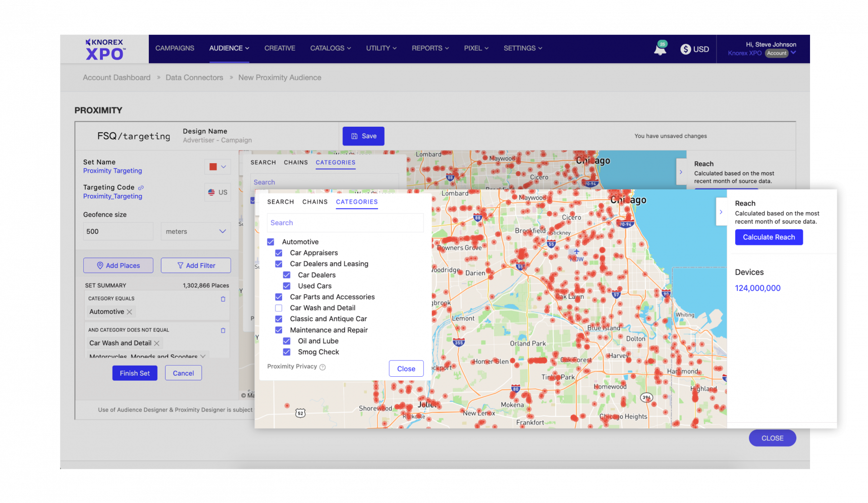Open the Data Connectors breadcrumb

pyautogui.click(x=194, y=78)
